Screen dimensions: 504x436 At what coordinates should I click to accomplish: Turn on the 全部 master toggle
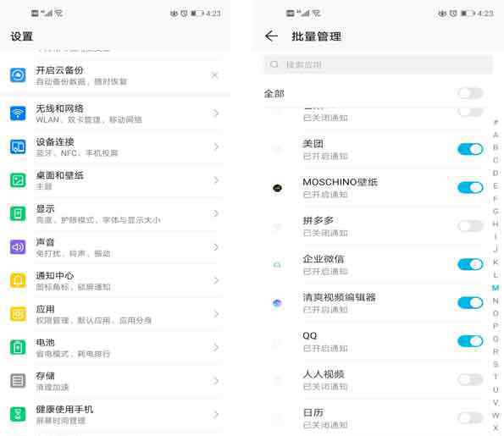tap(470, 93)
